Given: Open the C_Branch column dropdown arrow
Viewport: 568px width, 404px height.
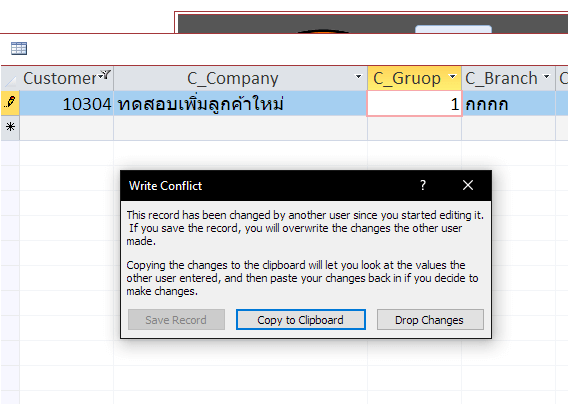Looking at the screenshot, I should coord(546,76).
